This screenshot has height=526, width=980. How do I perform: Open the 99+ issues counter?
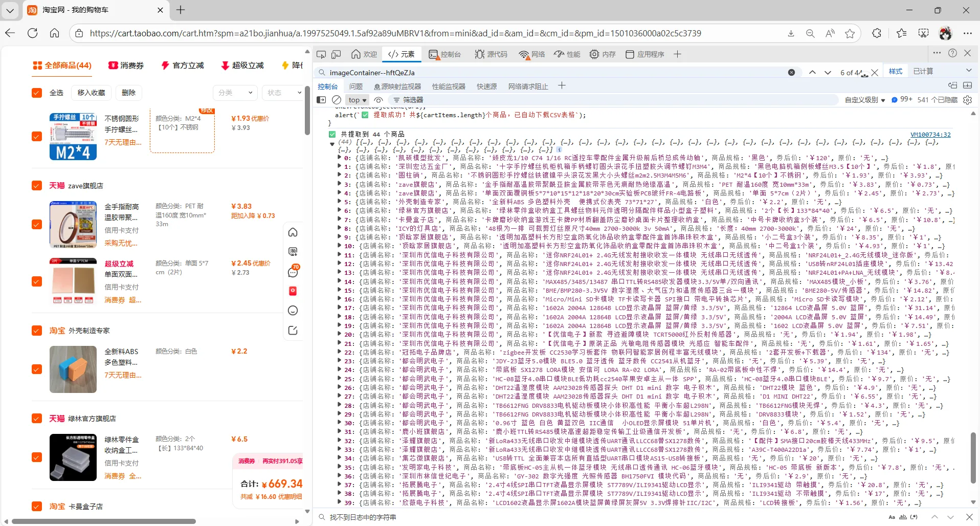[902, 99]
